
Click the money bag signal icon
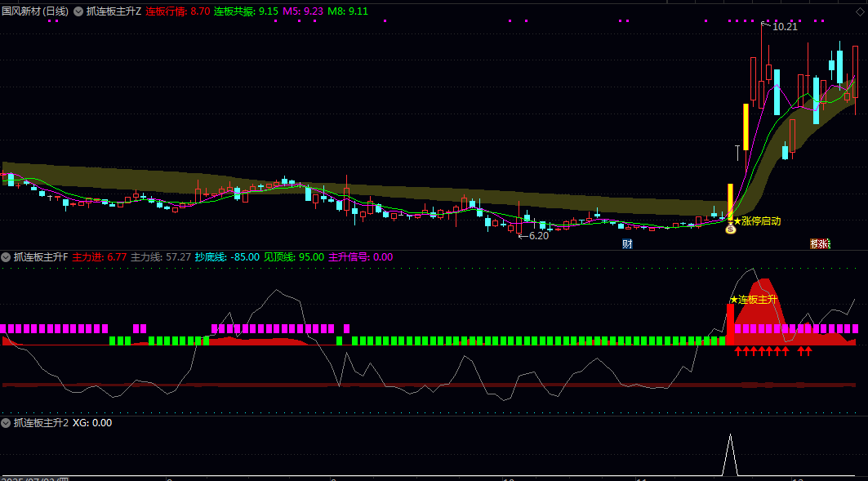731,229
